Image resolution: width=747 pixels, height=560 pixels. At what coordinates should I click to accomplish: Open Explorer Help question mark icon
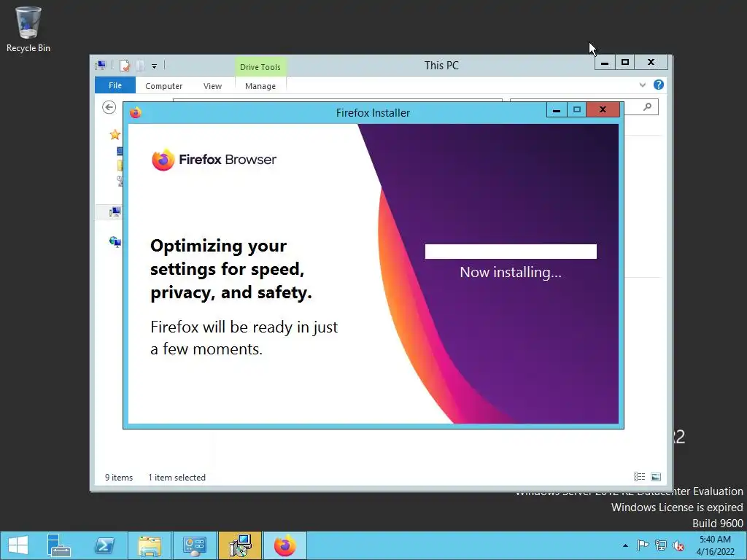[659, 85]
